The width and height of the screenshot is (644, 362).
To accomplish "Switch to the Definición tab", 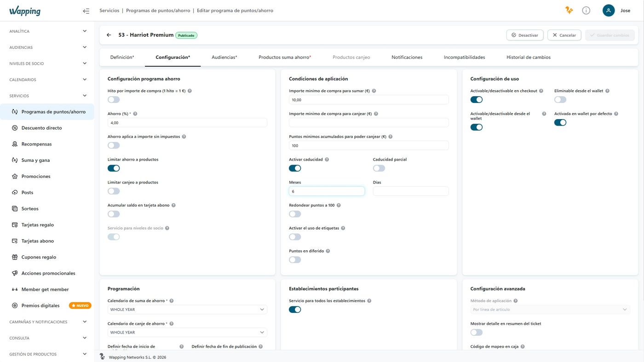I will pyautogui.click(x=122, y=57).
